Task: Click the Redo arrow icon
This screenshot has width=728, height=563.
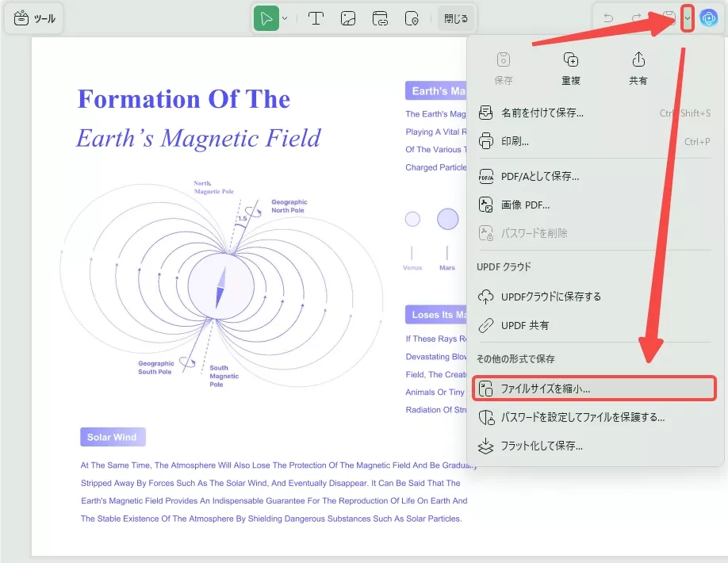Action: pos(637,18)
